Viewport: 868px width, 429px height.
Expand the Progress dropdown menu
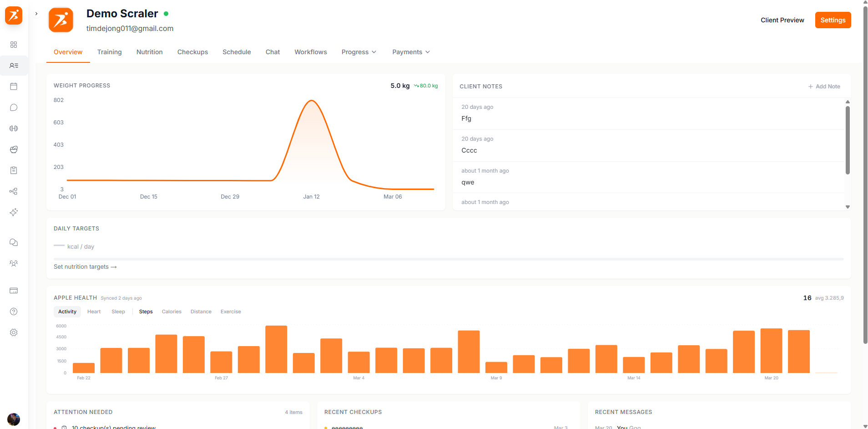(x=359, y=52)
